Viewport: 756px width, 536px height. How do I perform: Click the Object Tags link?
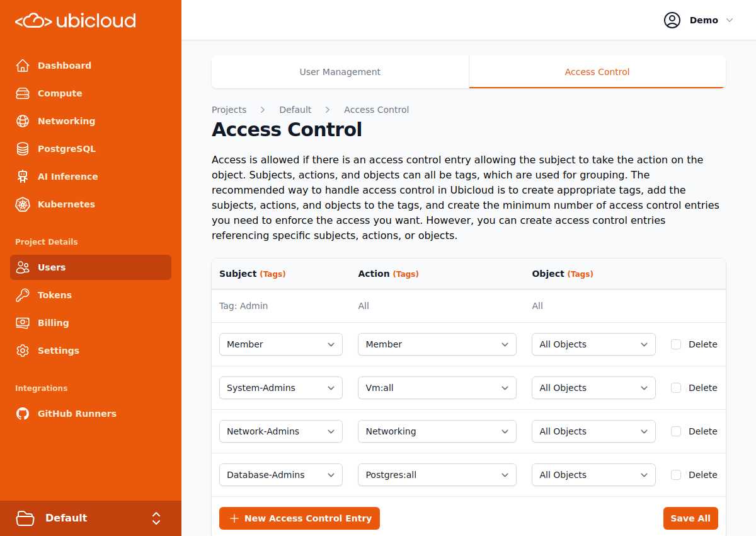[x=580, y=274]
